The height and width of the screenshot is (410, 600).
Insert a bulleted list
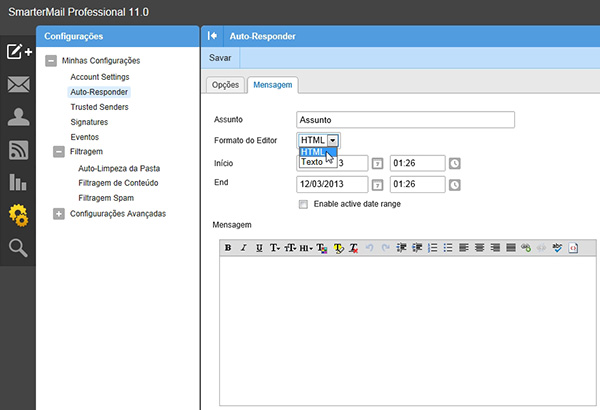point(448,248)
